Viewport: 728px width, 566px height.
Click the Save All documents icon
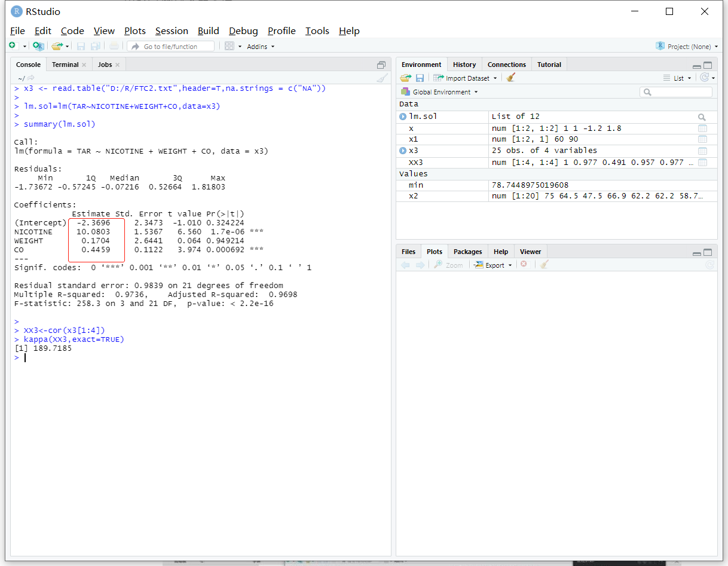(95, 46)
